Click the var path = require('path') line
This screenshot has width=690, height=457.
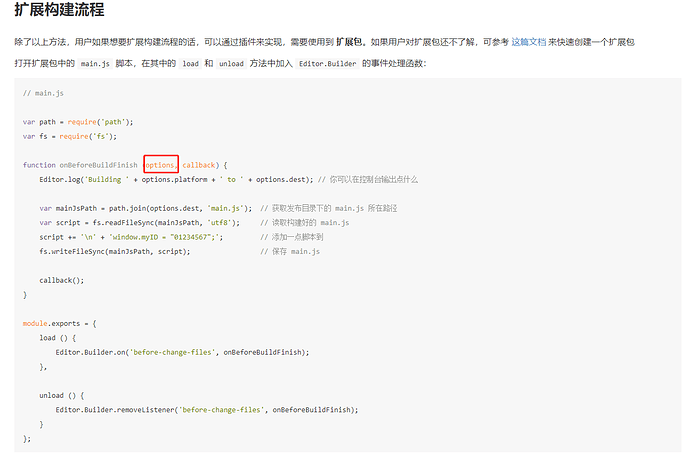[78, 122]
